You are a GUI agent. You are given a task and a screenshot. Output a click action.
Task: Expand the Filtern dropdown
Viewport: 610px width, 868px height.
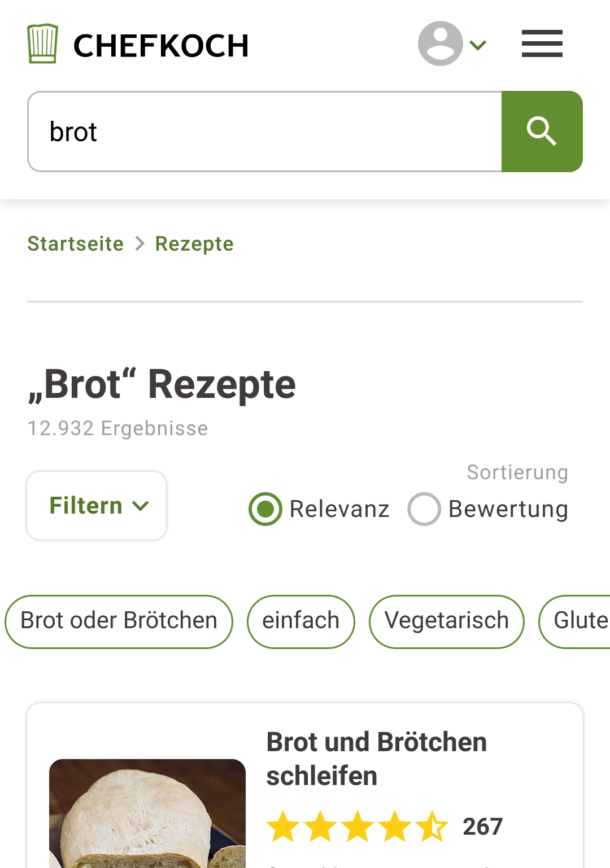[97, 506]
